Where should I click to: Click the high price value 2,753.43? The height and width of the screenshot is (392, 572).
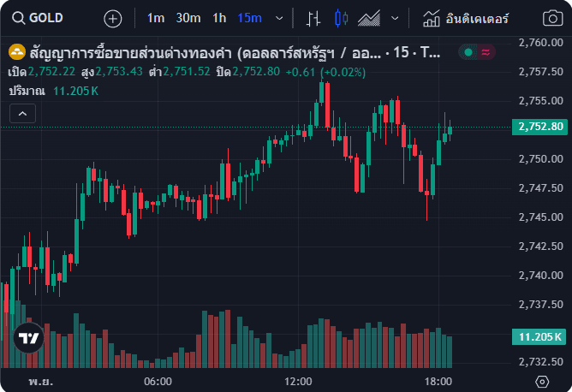point(119,72)
